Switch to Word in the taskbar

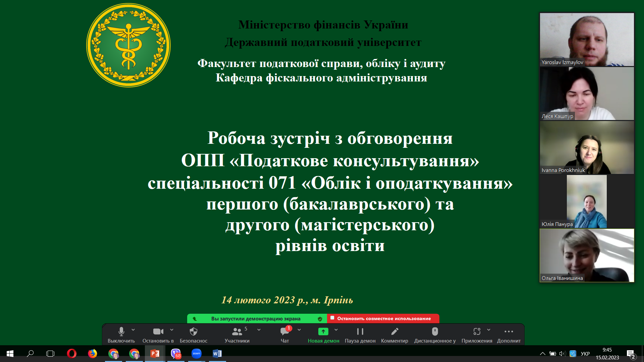tap(217, 354)
